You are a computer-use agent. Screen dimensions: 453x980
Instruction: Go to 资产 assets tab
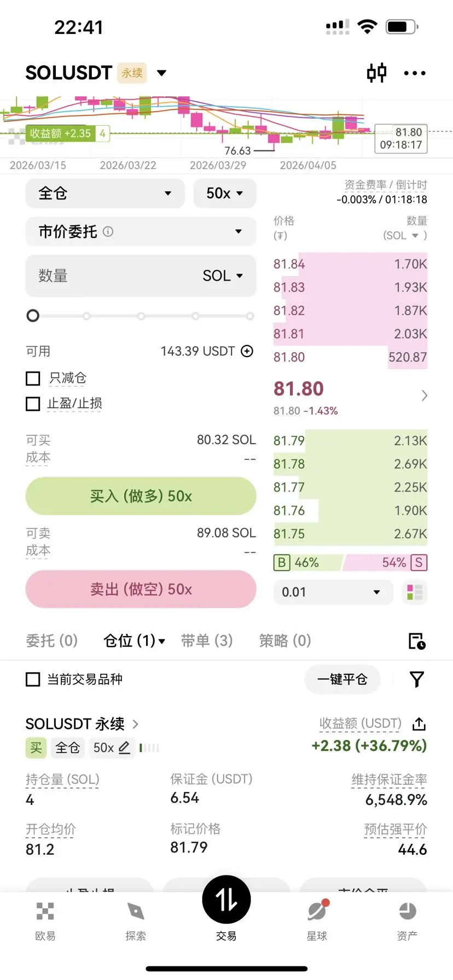[x=407, y=921]
